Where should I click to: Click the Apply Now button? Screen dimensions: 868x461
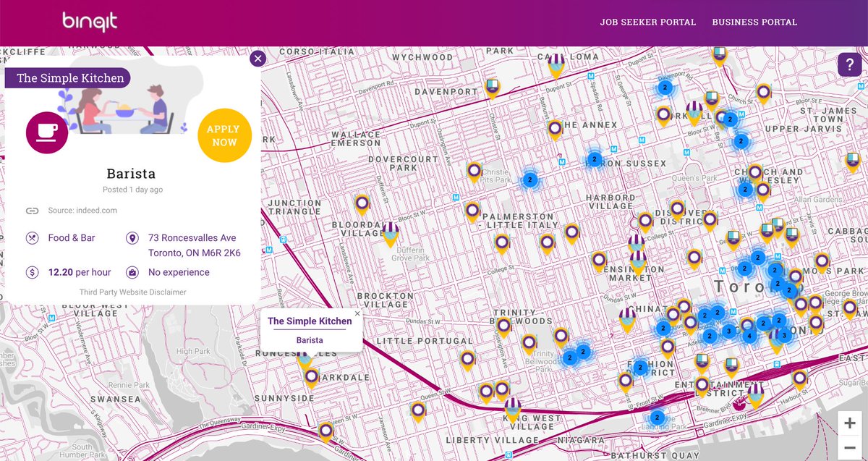point(224,135)
